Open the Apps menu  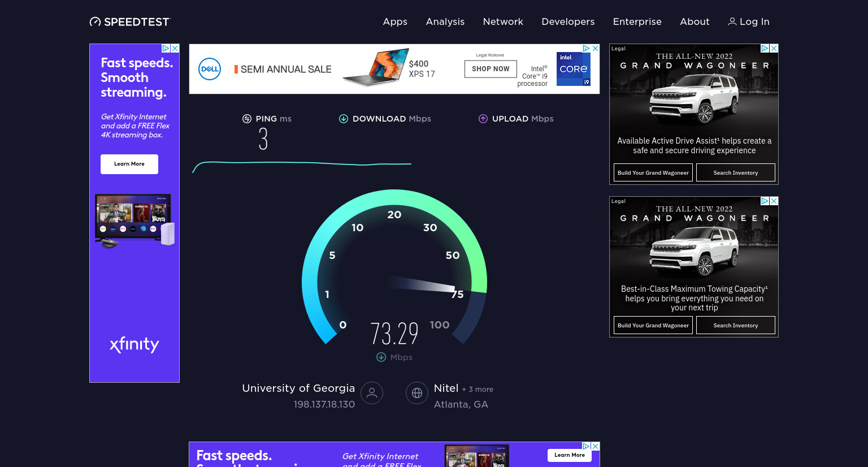(395, 21)
